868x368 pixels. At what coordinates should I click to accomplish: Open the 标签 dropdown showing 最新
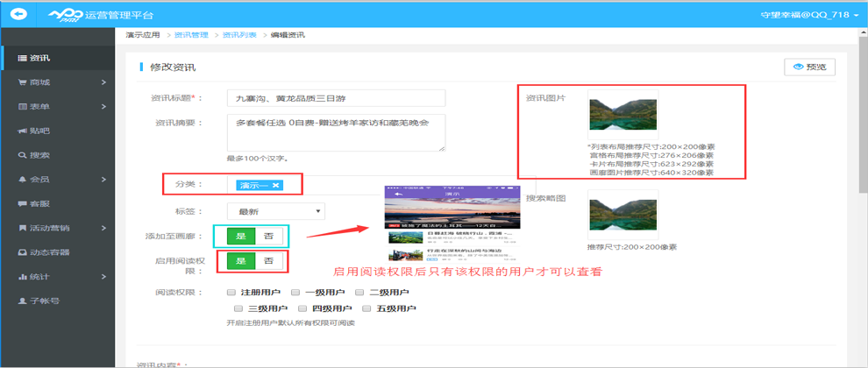[275, 211]
